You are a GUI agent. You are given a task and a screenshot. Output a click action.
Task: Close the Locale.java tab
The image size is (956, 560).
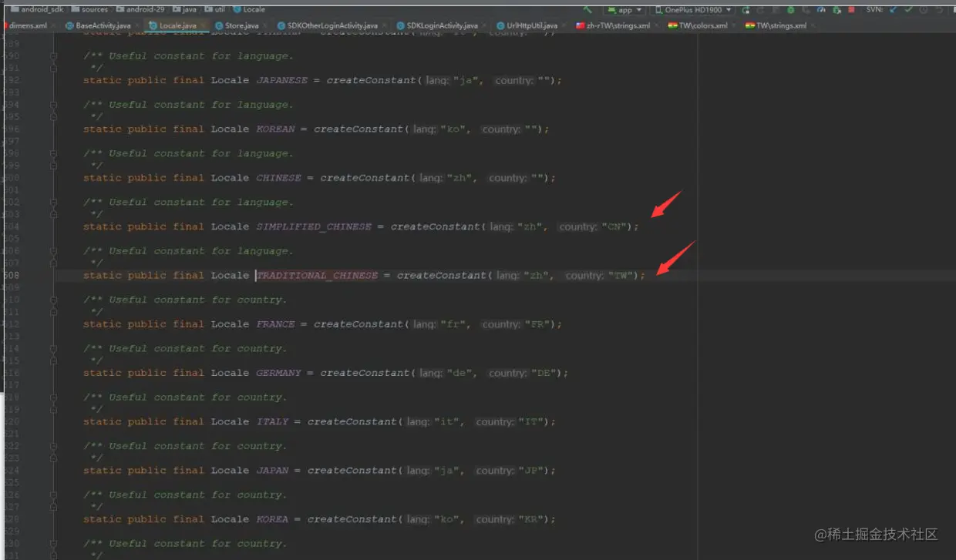204,25
